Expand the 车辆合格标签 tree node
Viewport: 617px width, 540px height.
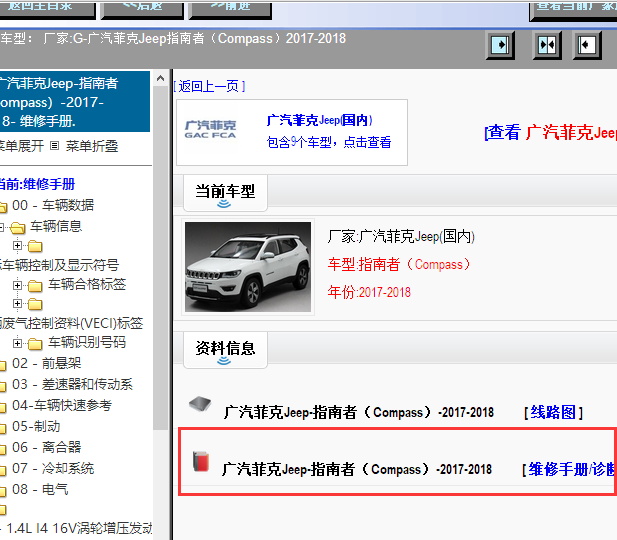pos(17,285)
